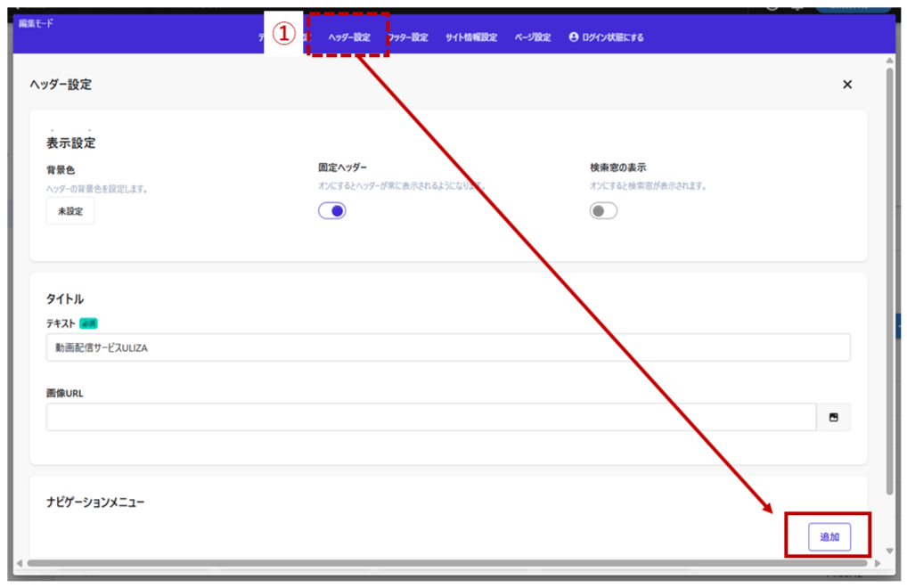Image resolution: width=907 pixels, height=588 pixels.
Task: Switch to フッター設定 tab
Action: [408, 37]
